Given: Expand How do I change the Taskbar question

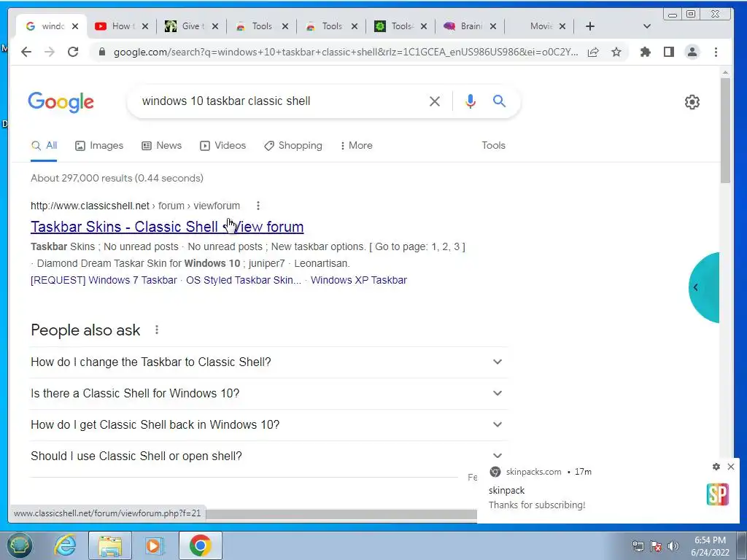Looking at the screenshot, I should tap(268, 362).
